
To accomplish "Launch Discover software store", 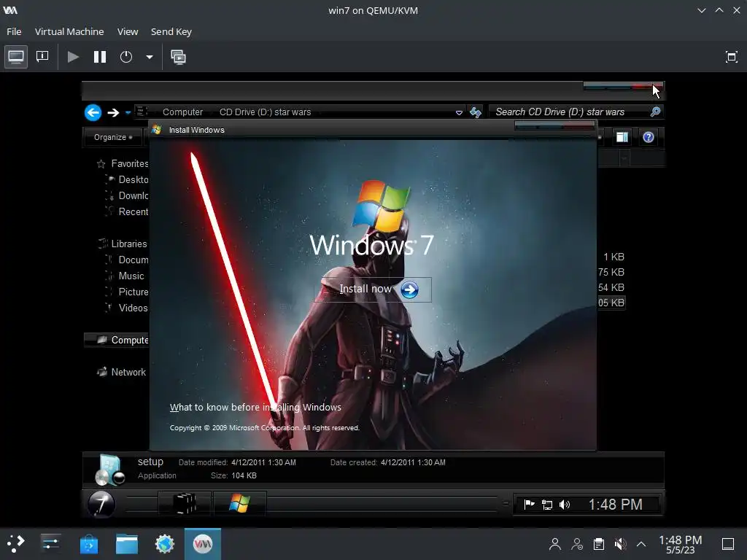I will [88, 543].
